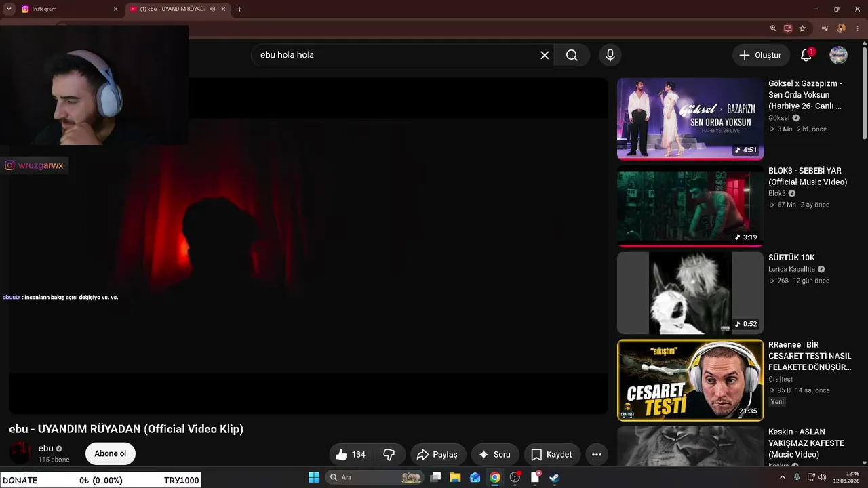Open the Göksel x Gazapizm video thumbnail
Screen dimensions: 868x488
690,119
